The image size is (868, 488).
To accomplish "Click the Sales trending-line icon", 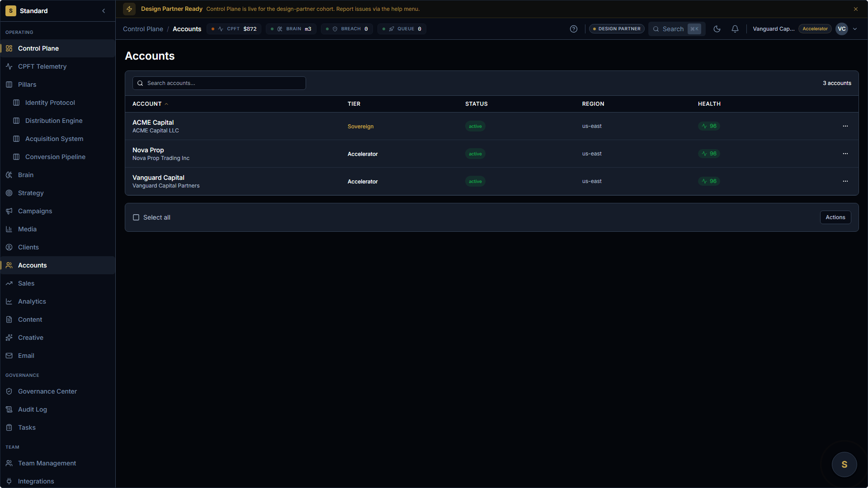I will (9, 283).
